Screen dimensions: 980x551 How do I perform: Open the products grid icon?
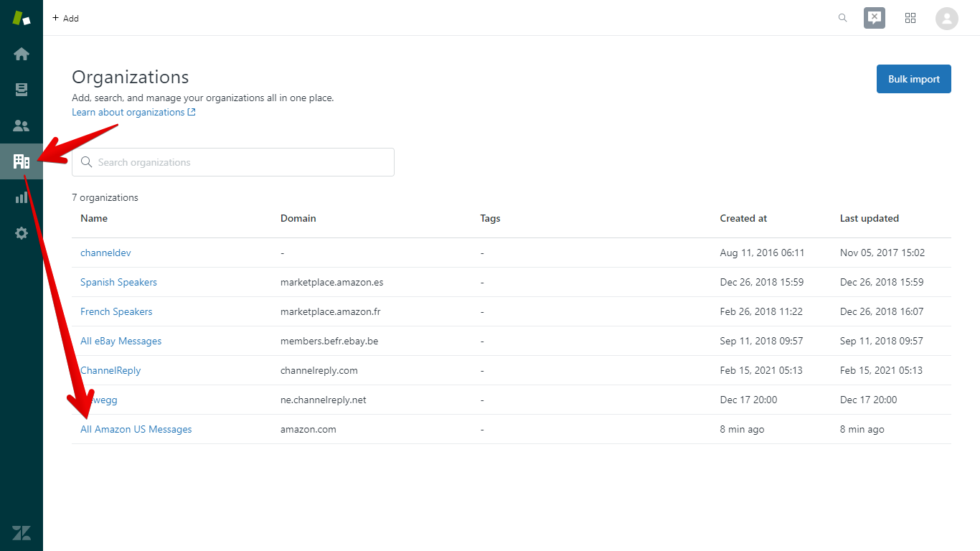point(910,18)
